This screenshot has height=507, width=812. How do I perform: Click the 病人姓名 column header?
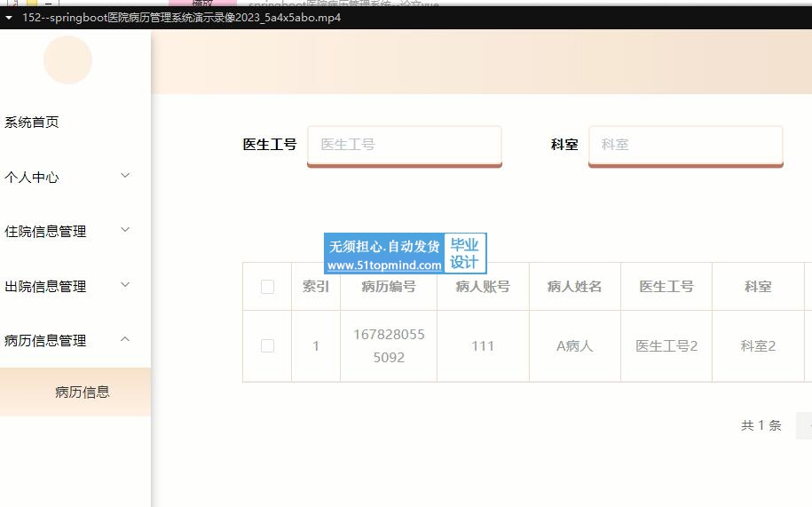pos(574,287)
